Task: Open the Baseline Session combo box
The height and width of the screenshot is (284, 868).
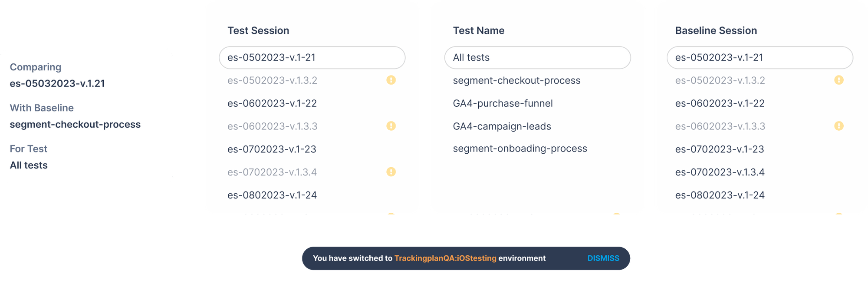Action: click(759, 57)
